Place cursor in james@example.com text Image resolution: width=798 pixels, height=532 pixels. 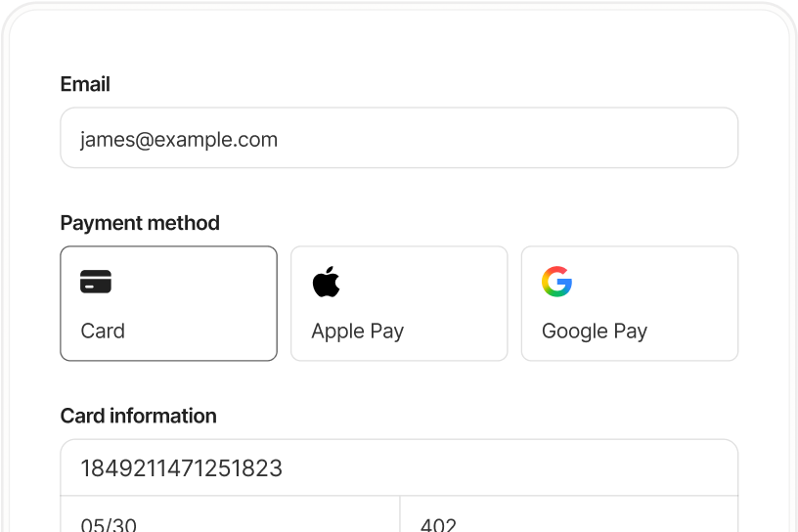179,139
